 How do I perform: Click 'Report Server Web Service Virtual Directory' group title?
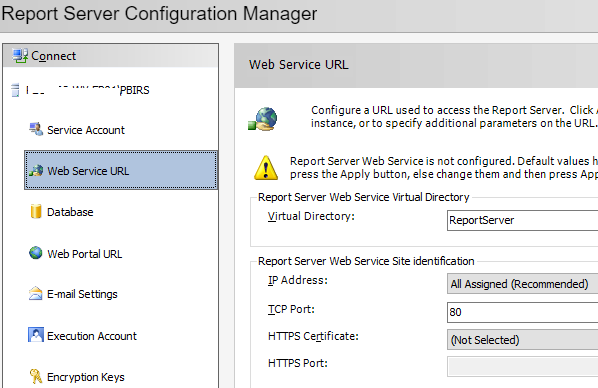click(363, 197)
